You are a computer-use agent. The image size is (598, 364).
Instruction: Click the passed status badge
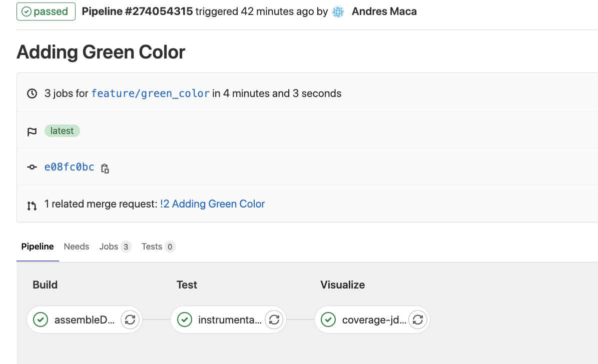point(46,11)
